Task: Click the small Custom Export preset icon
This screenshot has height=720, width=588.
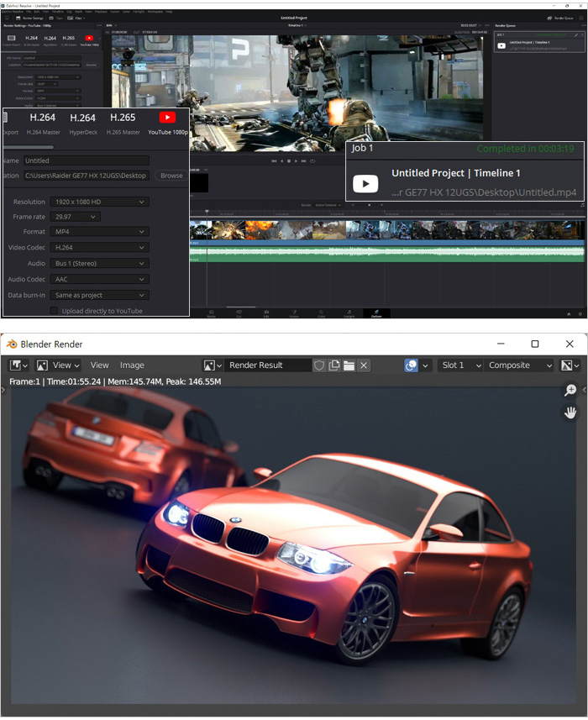Action: 12,38
